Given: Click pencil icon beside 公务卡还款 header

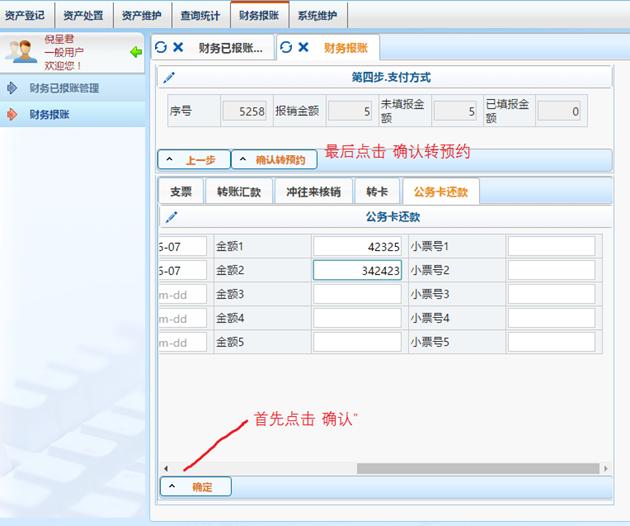Looking at the screenshot, I should tap(171, 216).
